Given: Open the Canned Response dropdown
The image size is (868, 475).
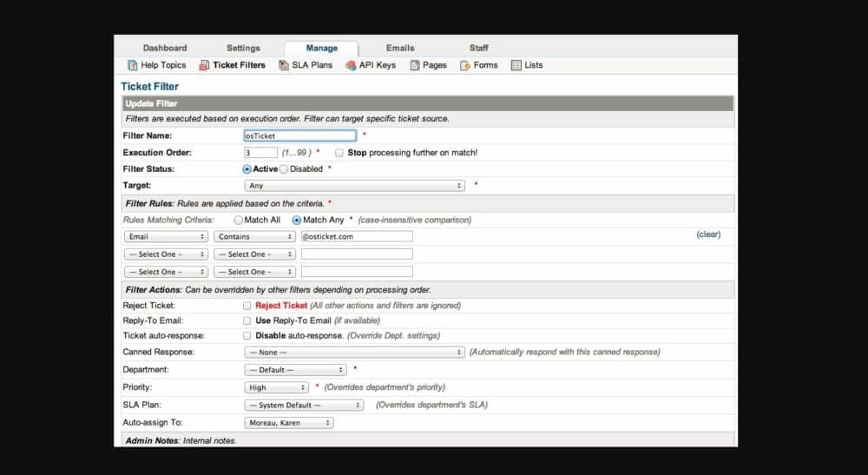Looking at the screenshot, I should [355, 353].
